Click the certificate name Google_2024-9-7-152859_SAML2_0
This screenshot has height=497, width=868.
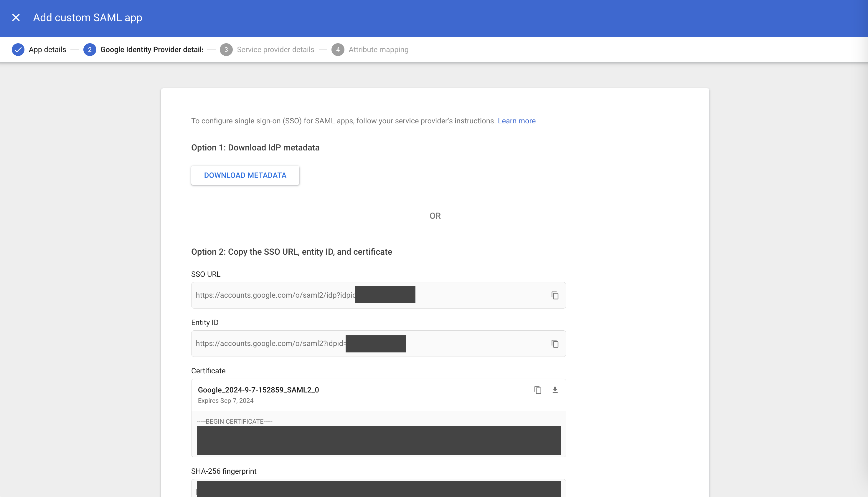point(258,390)
